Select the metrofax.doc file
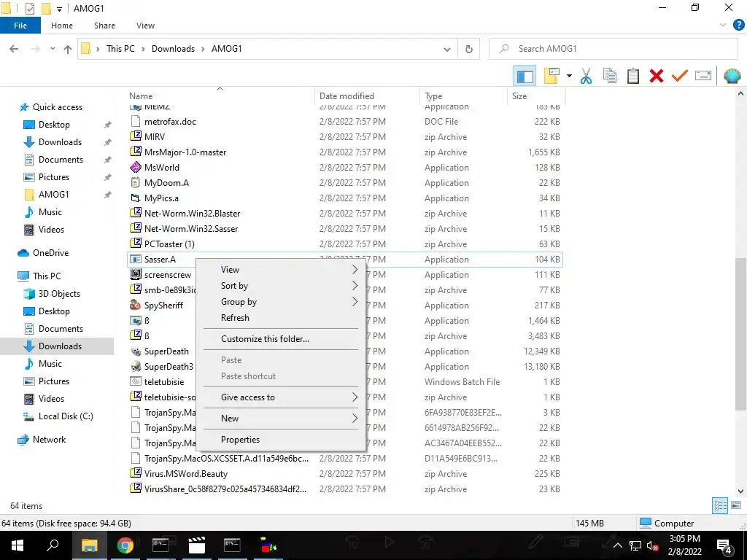This screenshot has height=560, width=747. (163, 122)
